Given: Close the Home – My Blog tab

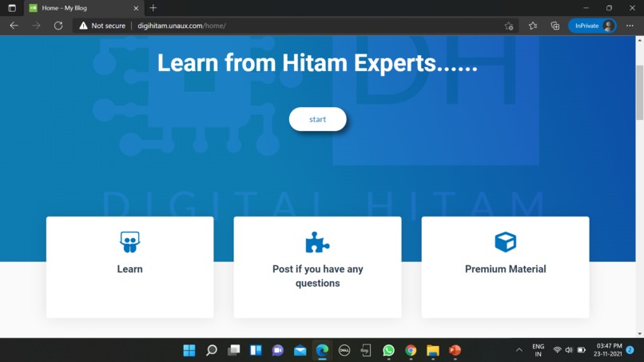Looking at the screenshot, I should (x=136, y=8).
